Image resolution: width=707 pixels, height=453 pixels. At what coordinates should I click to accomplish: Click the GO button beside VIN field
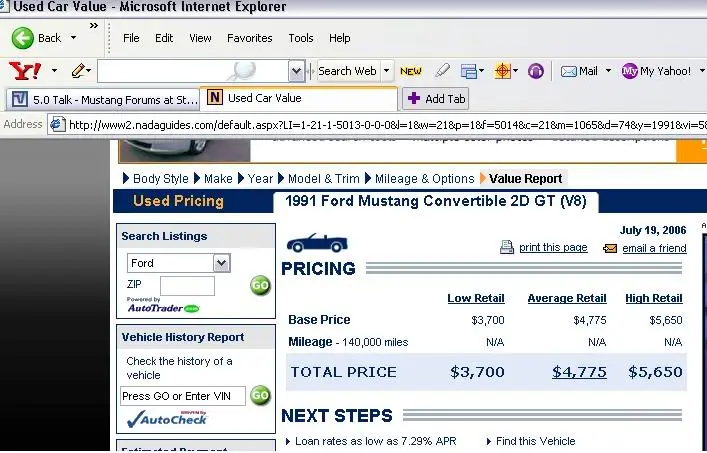[260, 395]
